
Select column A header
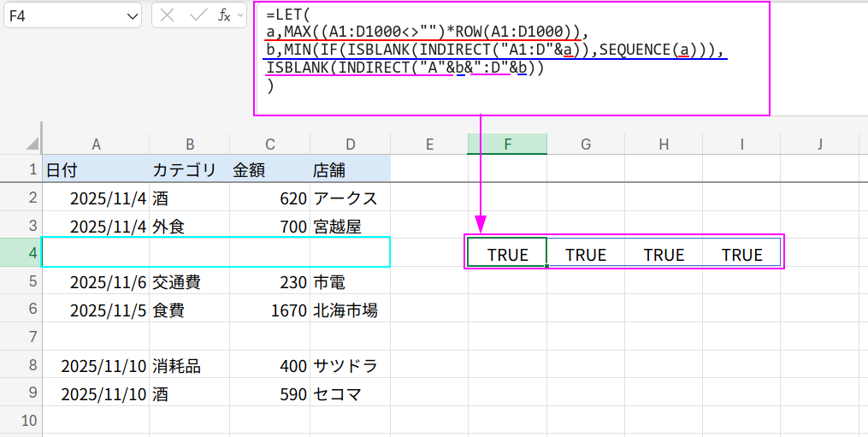[96, 144]
